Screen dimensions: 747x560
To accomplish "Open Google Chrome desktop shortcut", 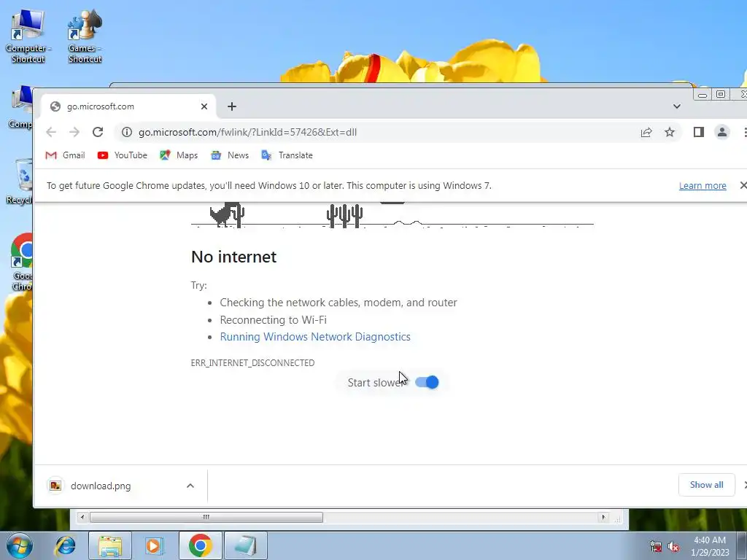I will (21, 262).
